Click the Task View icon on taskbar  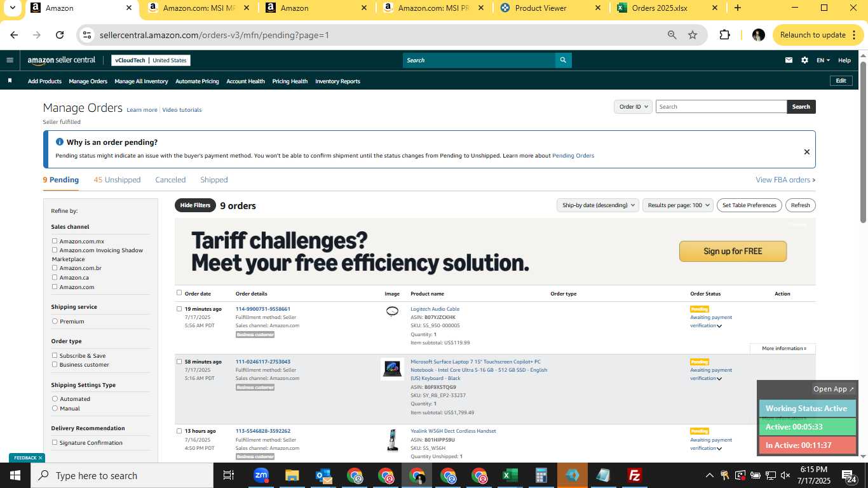click(x=229, y=475)
